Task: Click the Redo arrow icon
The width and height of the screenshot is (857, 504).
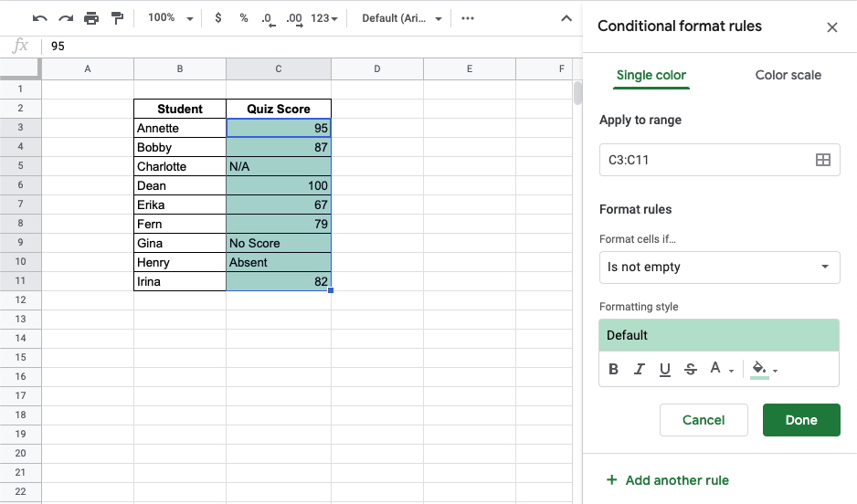Action: point(66,18)
